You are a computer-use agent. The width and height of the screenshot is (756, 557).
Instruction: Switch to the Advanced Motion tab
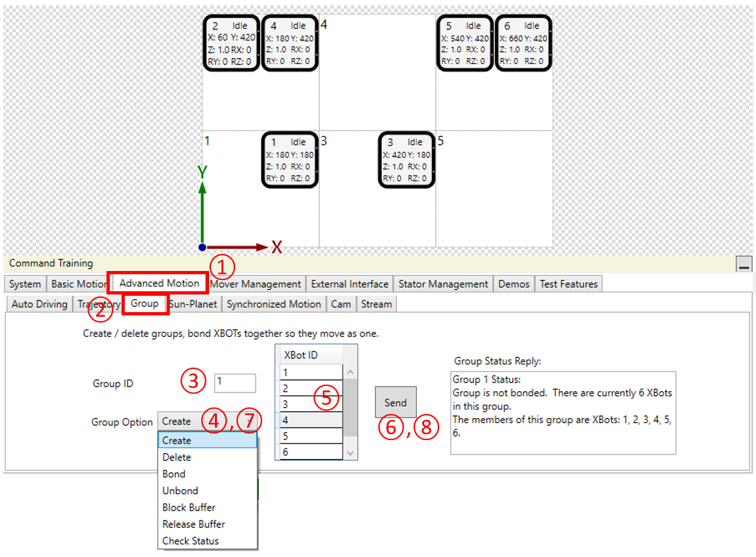pyautogui.click(x=159, y=283)
